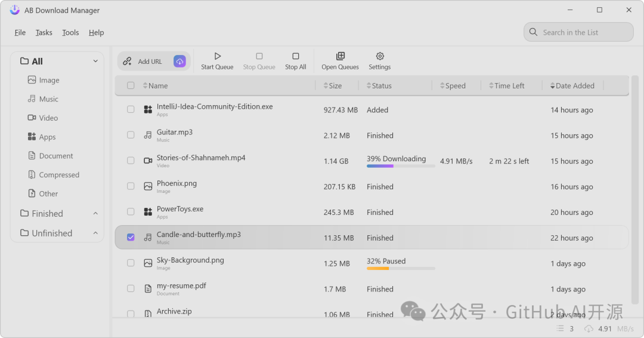The image size is (644, 338).
Task: Expand the Finished folder chevron
Action: [95, 213]
